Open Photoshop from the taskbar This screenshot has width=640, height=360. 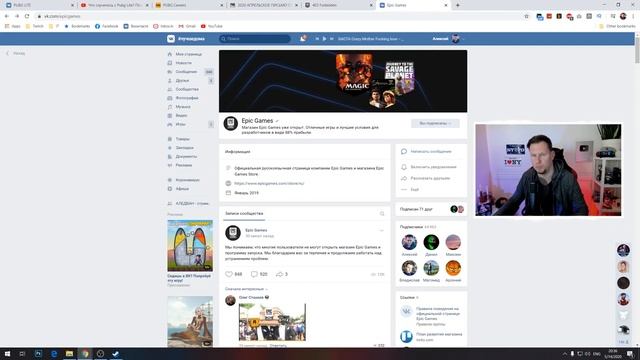[38, 354]
